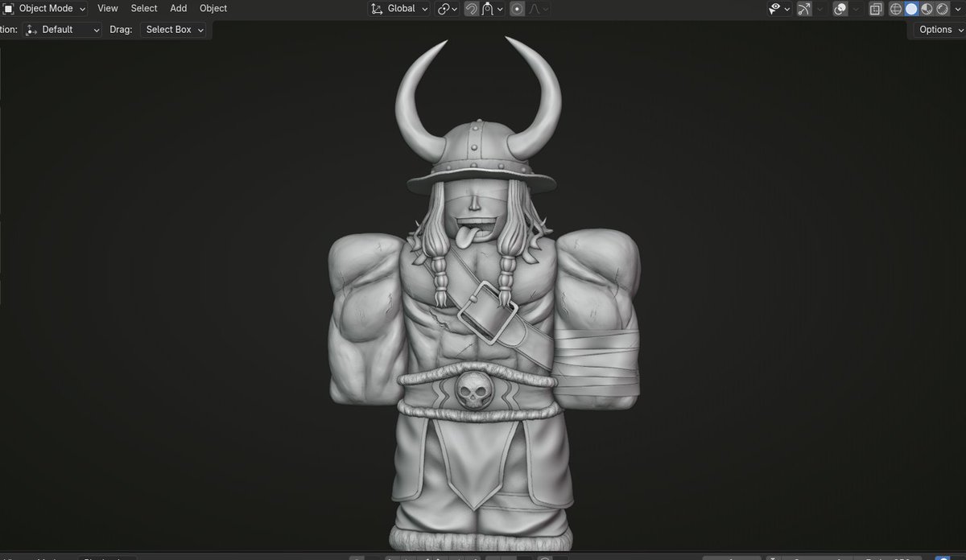Switch to wireframe viewport shading

point(896,9)
